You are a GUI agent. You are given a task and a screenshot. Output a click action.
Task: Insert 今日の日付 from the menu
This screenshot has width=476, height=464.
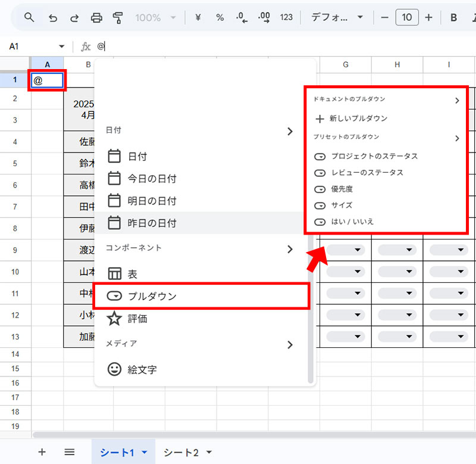[x=199, y=179]
